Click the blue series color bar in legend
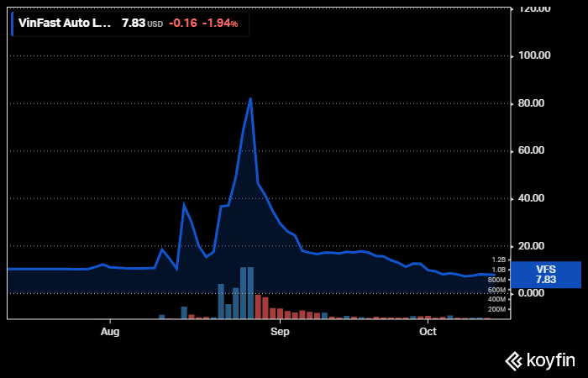The width and height of the screenshot is (588, 378). point(13,23)
